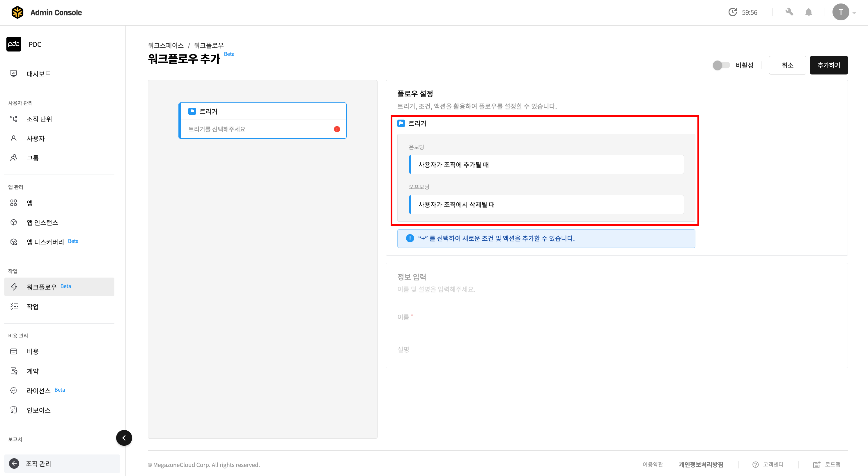Open the user avatar T dropdown
The image size is (868, 476).
point(841,12)
